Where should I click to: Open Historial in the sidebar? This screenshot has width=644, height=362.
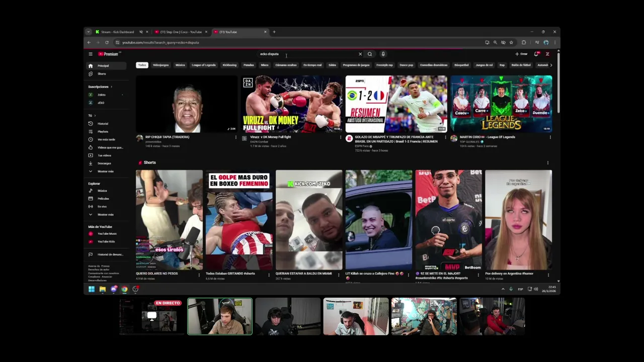(107, 124)
